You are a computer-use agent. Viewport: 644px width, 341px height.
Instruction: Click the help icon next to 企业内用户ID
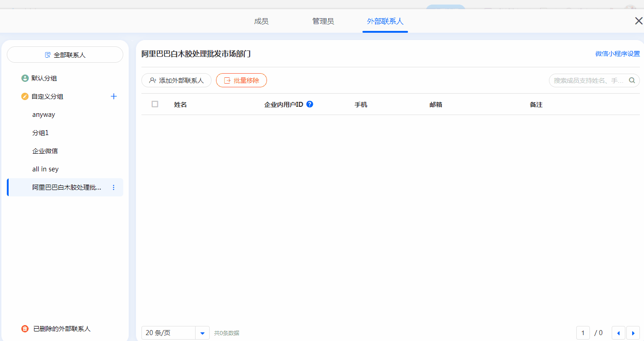[310, 104]
